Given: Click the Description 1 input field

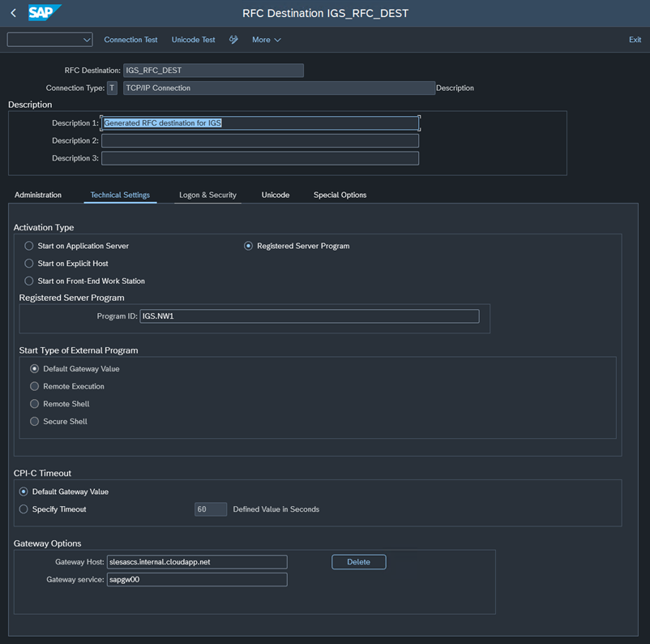Looking at the screenshot, I should [x=260, y=123].
